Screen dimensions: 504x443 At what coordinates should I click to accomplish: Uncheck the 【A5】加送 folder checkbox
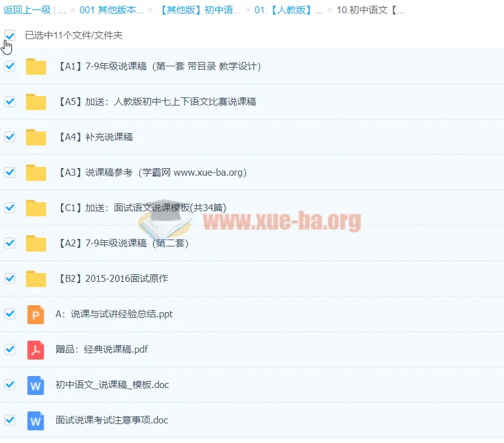click(x=10, y=102)
